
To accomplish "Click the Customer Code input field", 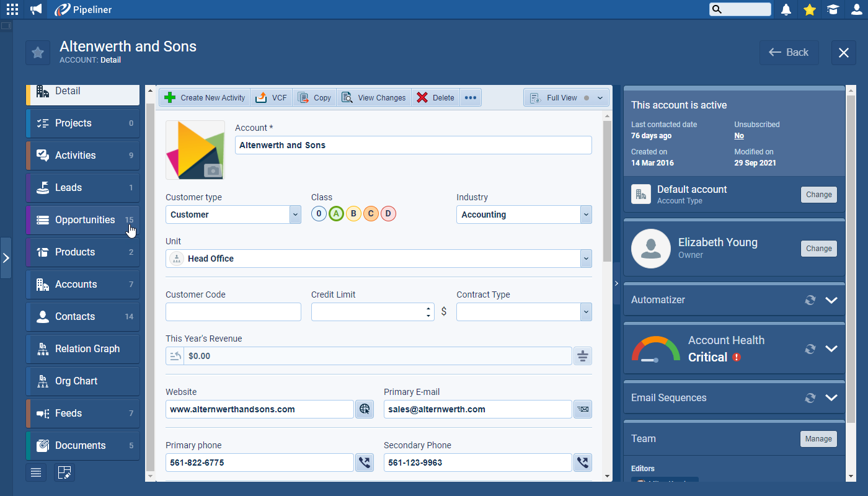I will tap(233, 312).
